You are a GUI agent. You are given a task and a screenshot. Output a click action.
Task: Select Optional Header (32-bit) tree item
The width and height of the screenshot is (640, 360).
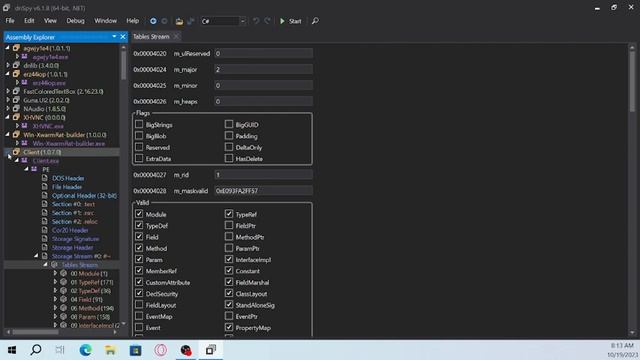pos(84,196)
